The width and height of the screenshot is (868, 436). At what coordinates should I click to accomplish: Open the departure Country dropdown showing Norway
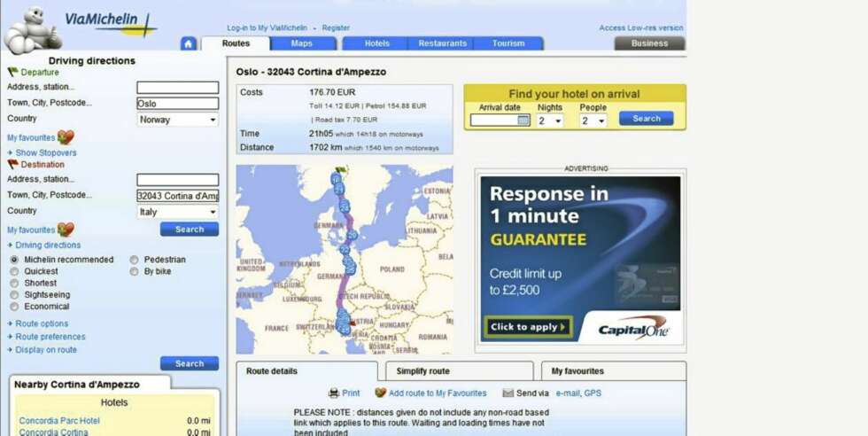coord(178,120)
